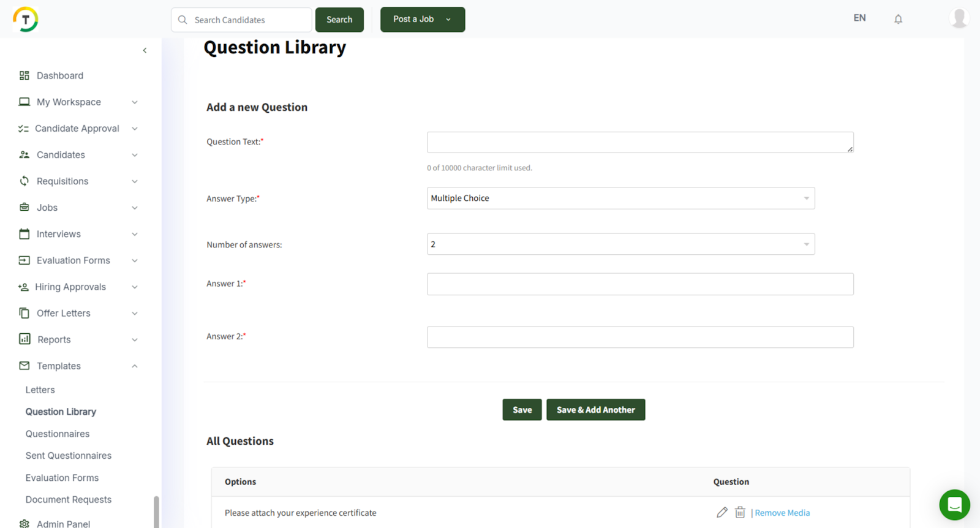
Task: Delete question using the trash icon
Action: point(740,513)
